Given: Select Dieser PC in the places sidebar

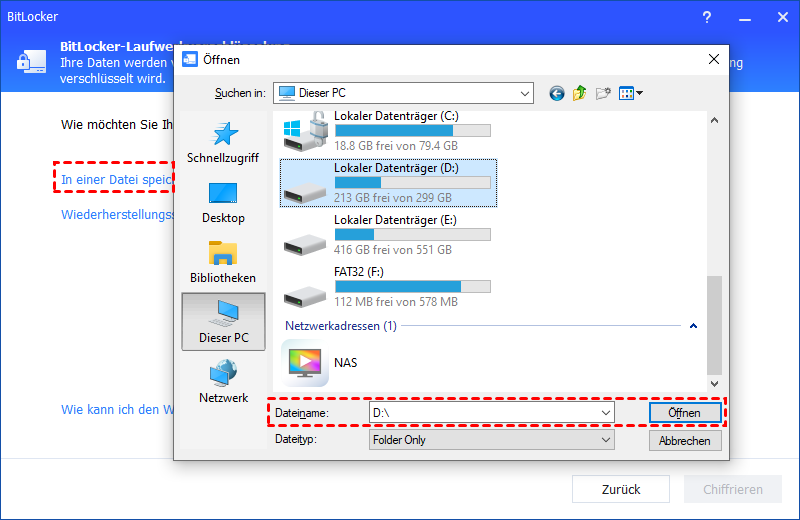Looking at the screenshot, I should [x=223, y=321].
